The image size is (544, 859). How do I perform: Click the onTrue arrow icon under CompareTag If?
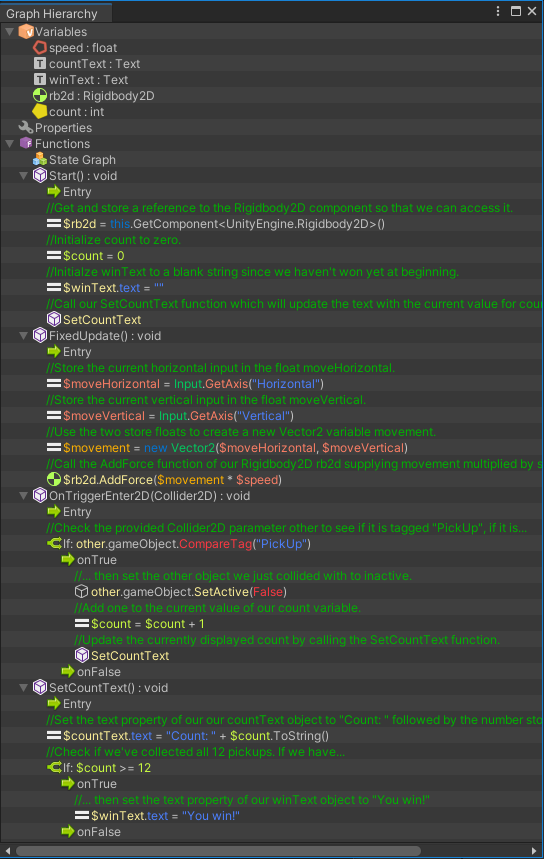(68, 559)
